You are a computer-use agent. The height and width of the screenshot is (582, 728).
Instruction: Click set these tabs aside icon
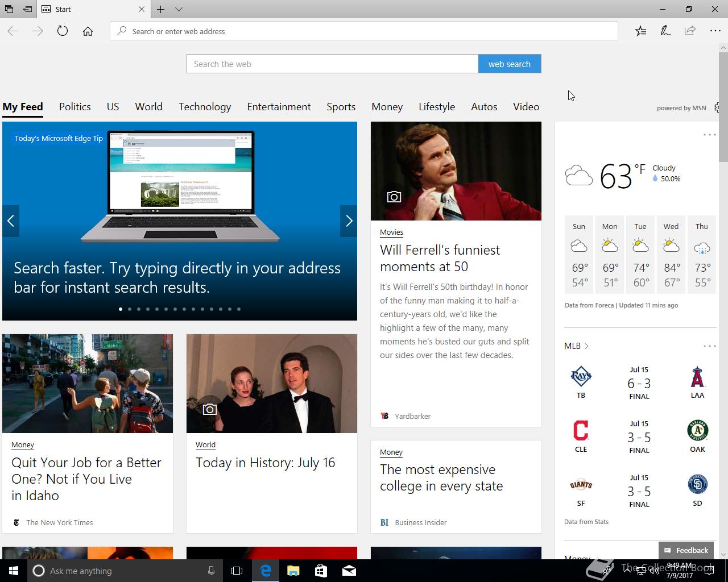(27, 9)
